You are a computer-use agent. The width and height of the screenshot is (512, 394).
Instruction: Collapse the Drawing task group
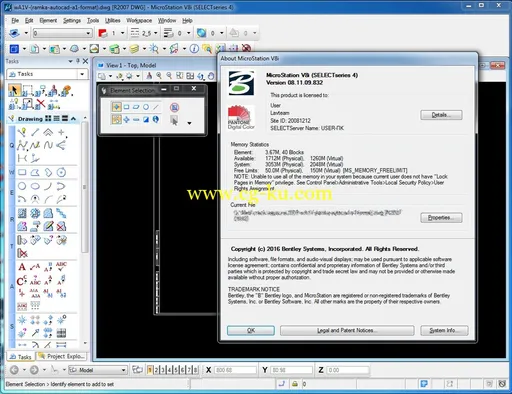pyautogui.click(x=73, y=119)
